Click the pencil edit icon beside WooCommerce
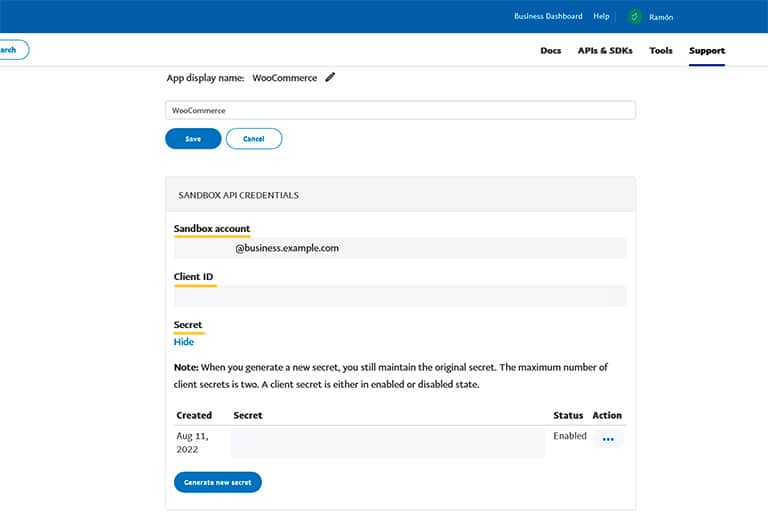This screenshot has width=768, height=512. tap(330, 77)
